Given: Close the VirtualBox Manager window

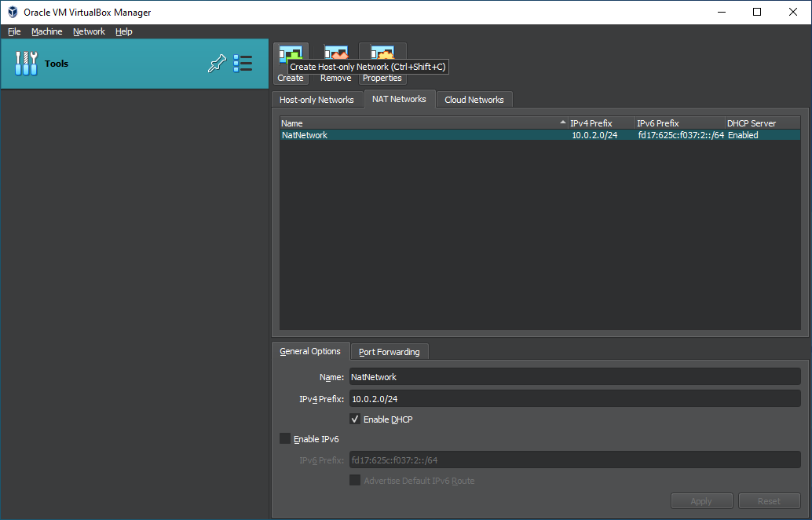Looking at the screenshot, I should [793, 12].
